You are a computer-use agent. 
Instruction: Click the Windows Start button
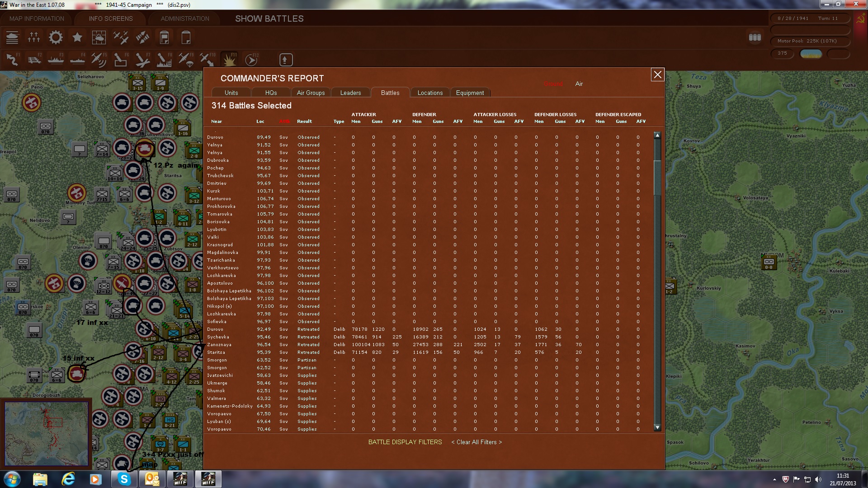click(12, 479)
